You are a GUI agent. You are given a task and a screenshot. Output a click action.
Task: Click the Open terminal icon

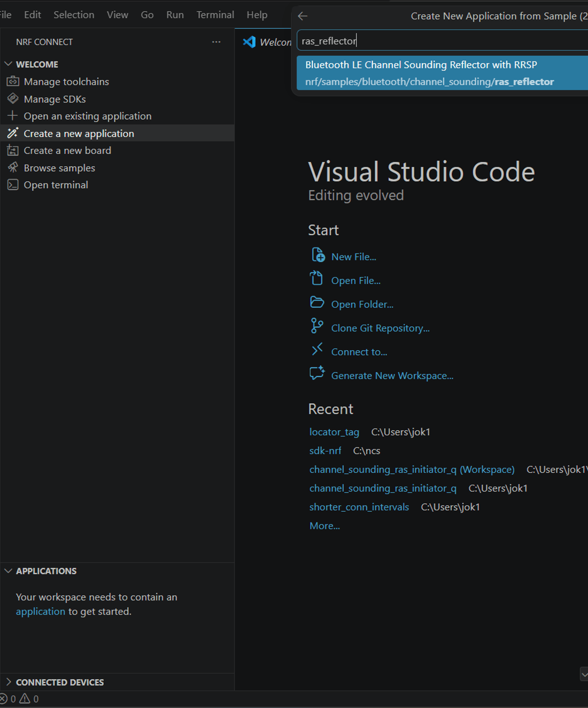[x=13, y=184]
